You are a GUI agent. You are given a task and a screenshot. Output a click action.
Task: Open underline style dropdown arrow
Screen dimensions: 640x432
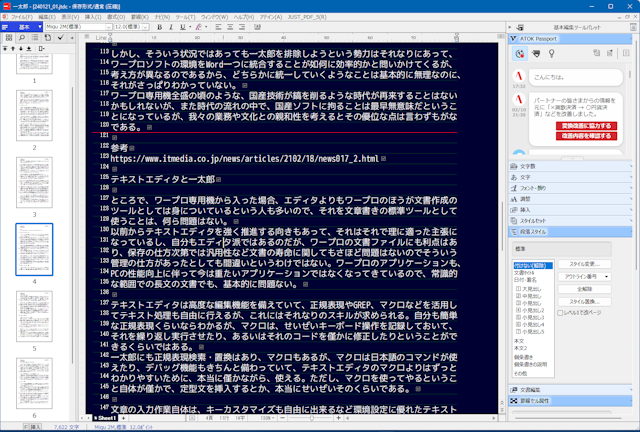pos(190,27)
